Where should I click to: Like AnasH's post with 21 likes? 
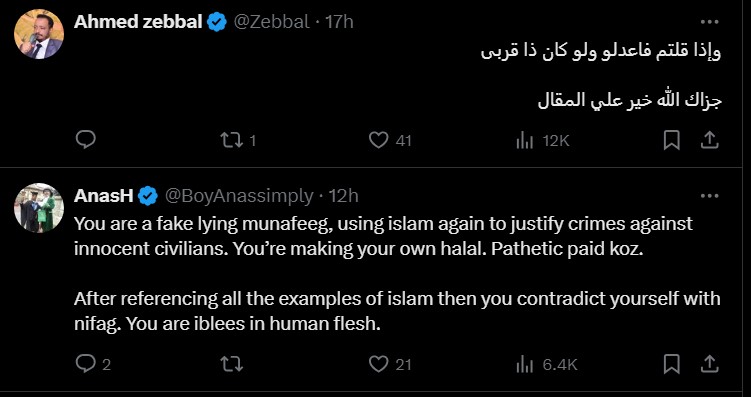coord(390,365)
